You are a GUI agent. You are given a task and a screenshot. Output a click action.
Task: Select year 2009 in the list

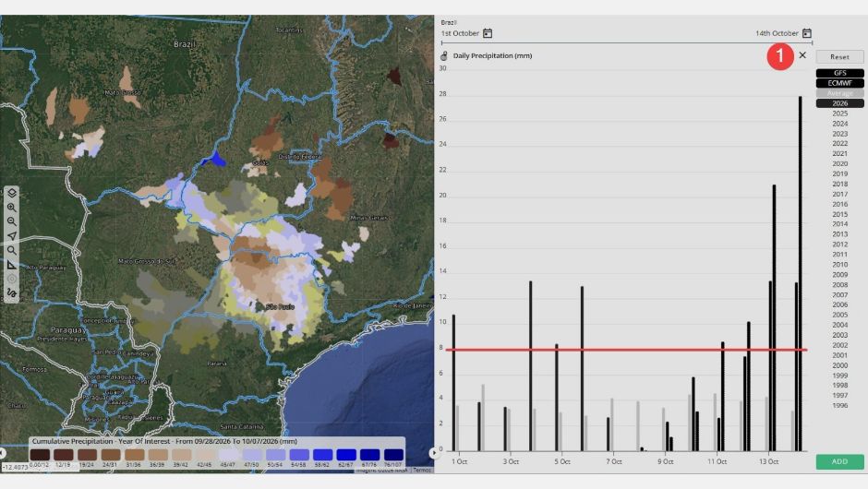[839, 274]
